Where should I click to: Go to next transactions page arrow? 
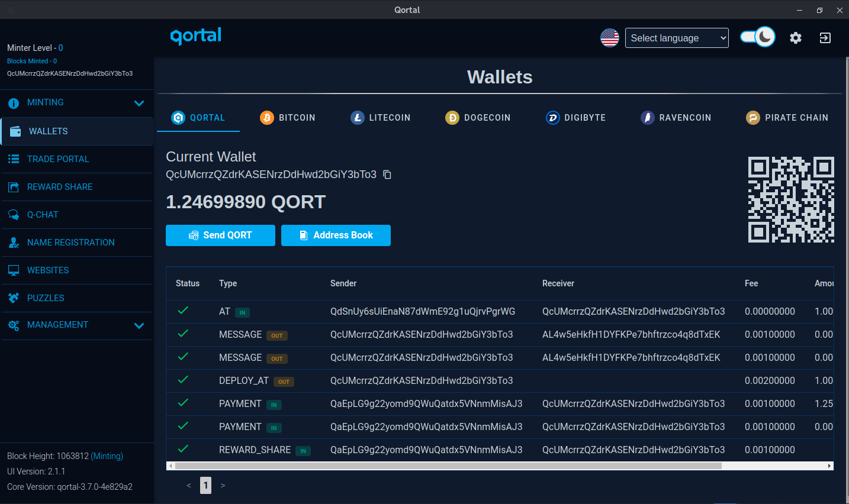coord(223,486)
